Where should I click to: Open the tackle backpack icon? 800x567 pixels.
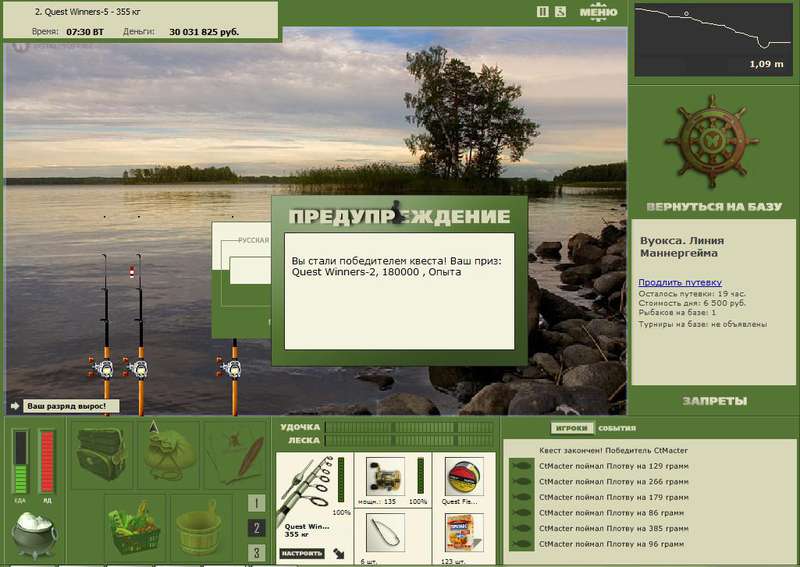tap(101, 454)
